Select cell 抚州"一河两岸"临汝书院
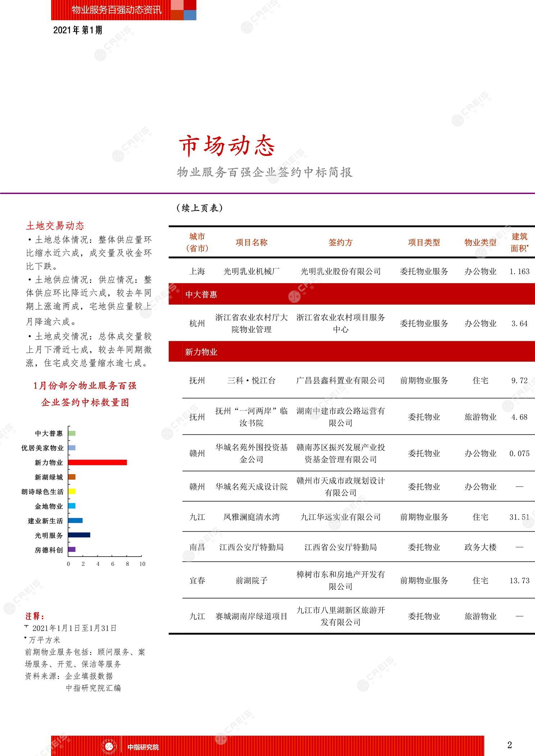 coord(252,417)
